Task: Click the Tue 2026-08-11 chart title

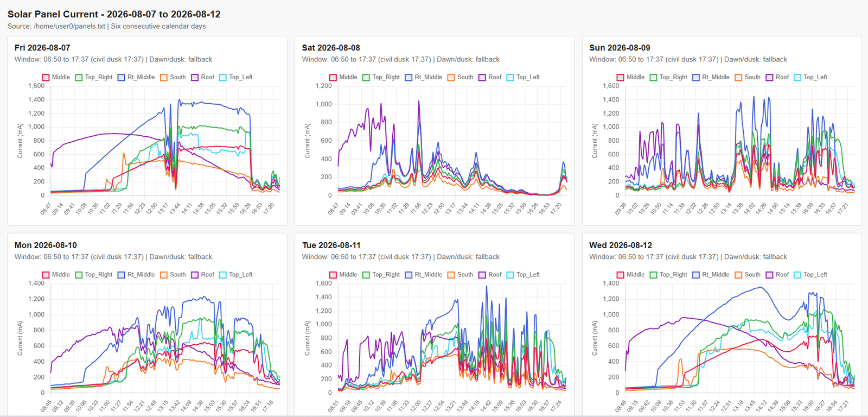Action: tap(331, 245)
